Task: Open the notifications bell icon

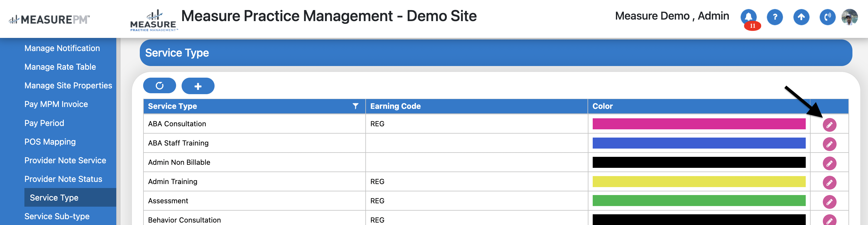Action: tap(748, 17)
